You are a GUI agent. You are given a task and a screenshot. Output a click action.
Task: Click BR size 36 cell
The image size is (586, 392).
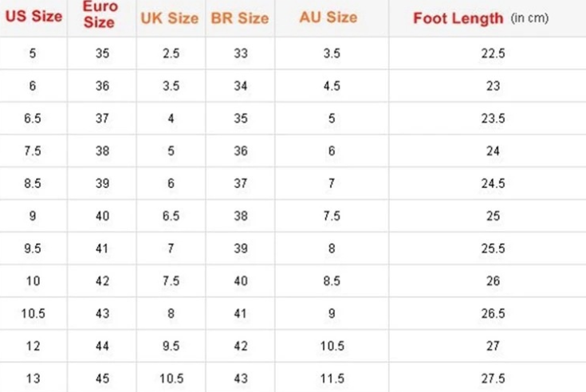pyautogui.click(x=241, y=151)
